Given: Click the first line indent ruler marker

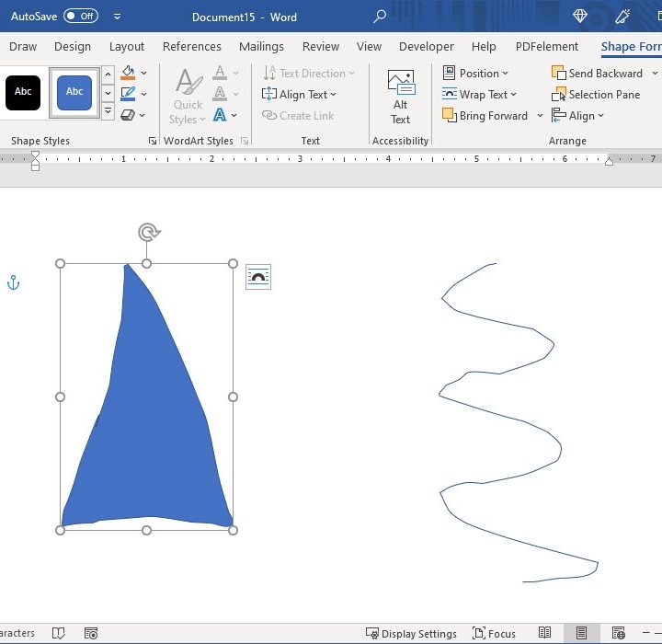Looking at the screenshot, I should pyautogui.click(x=36, y=155).
